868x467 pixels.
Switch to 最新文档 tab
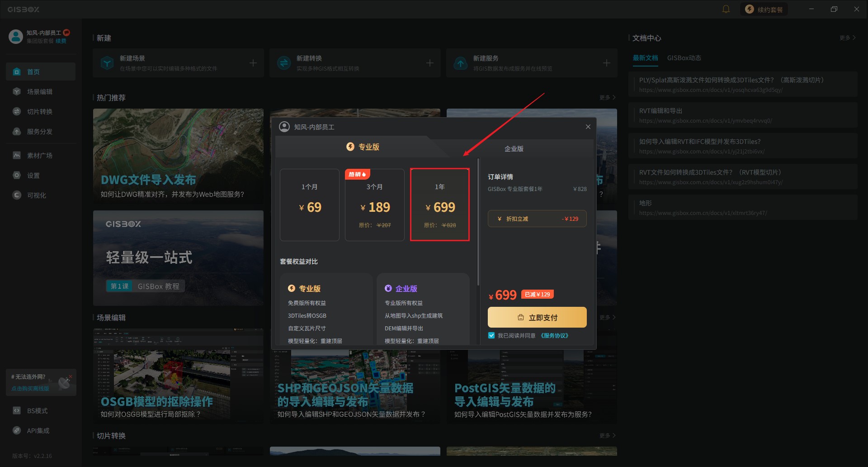pos(645,58)
